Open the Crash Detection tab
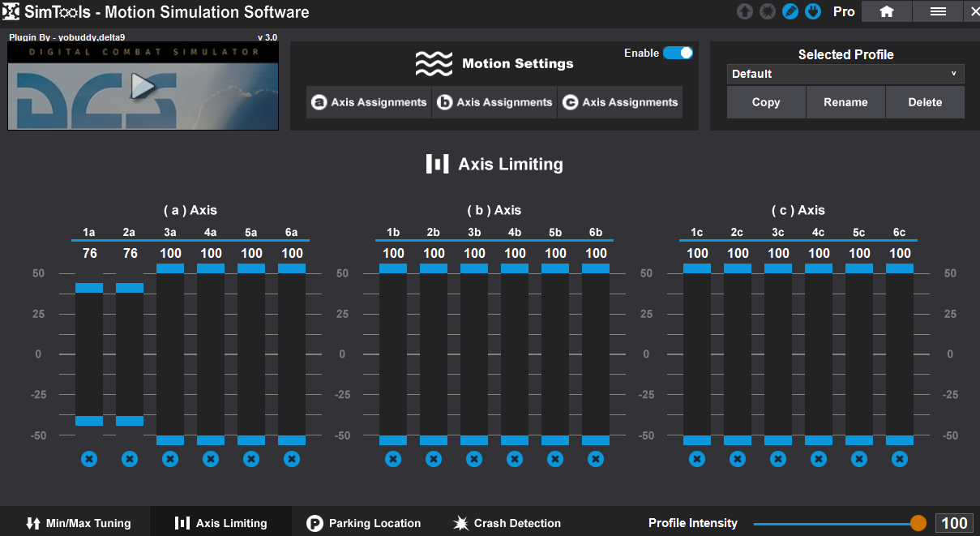 (x=507, y=523)
